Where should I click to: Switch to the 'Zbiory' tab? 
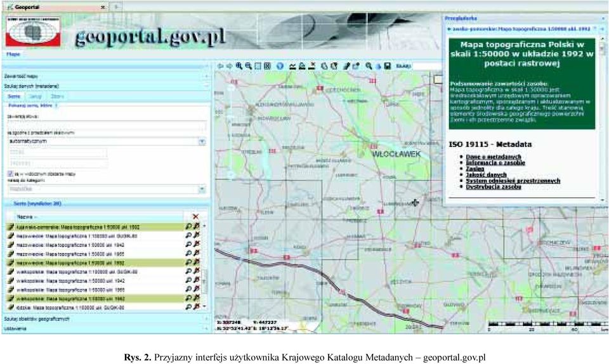coord(58,96)
